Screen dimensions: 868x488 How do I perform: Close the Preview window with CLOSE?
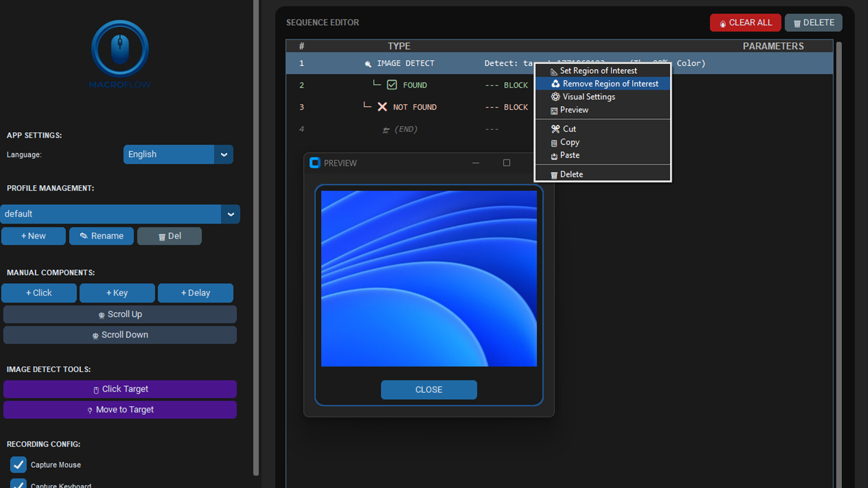point(429,389)
